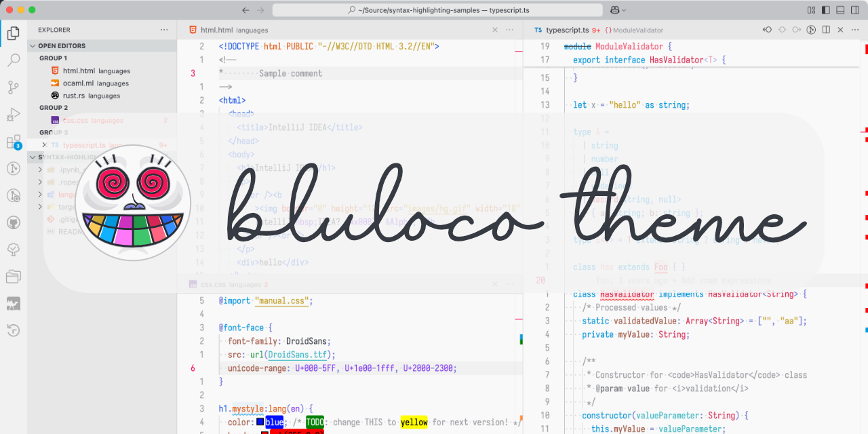
Task: Open the dropdown arrow beside the Copilot icon
Action: point(624,10)
